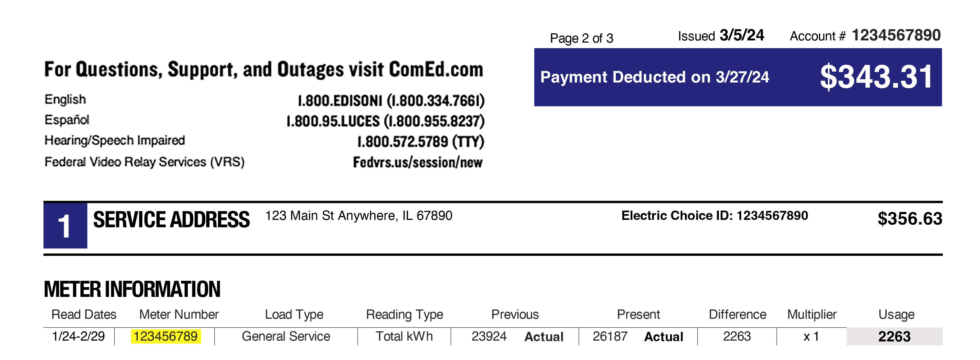Click the TTY phone number 1.800.572.5789
This screenshot has width=980, height=360.
pyautogui.click(x=420, y=142)
